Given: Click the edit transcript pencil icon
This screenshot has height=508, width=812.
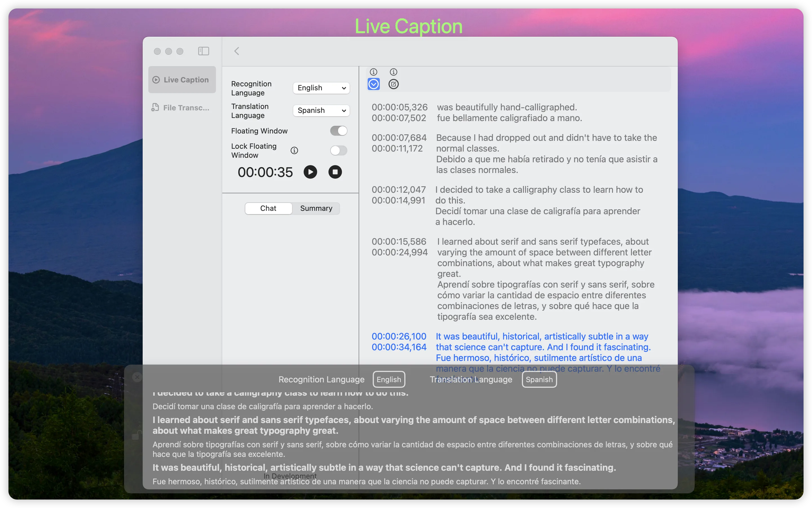Looking at the screenshot, I should coord(394,84).
